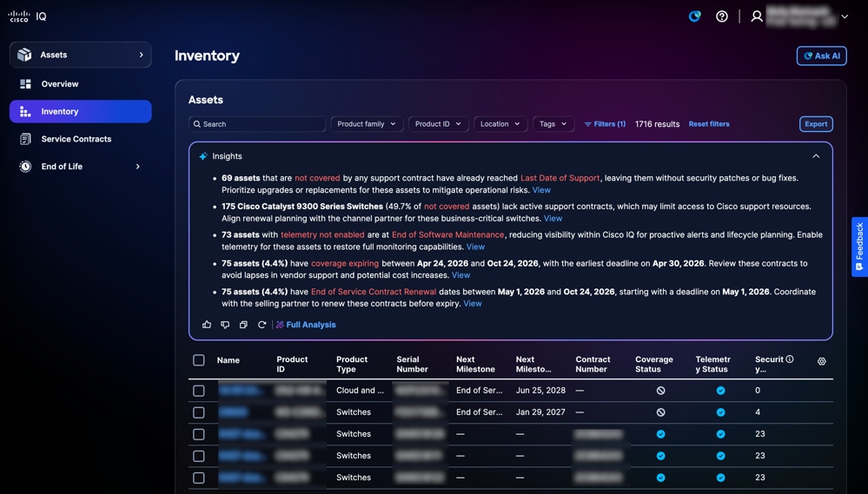Sort by Coverage Status column header
Viewport: 868px width, 494px height.
653,364
